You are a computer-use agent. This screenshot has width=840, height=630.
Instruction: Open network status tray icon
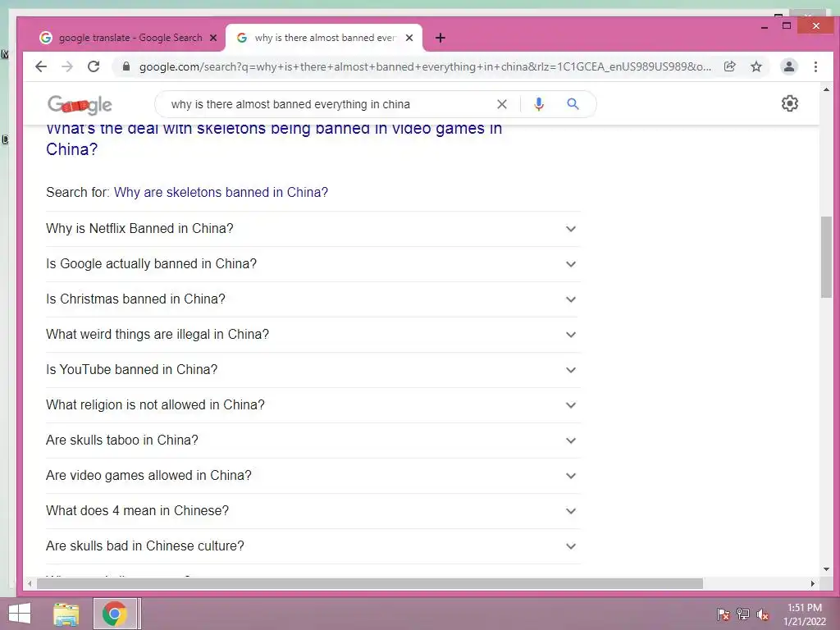[743, 614]
